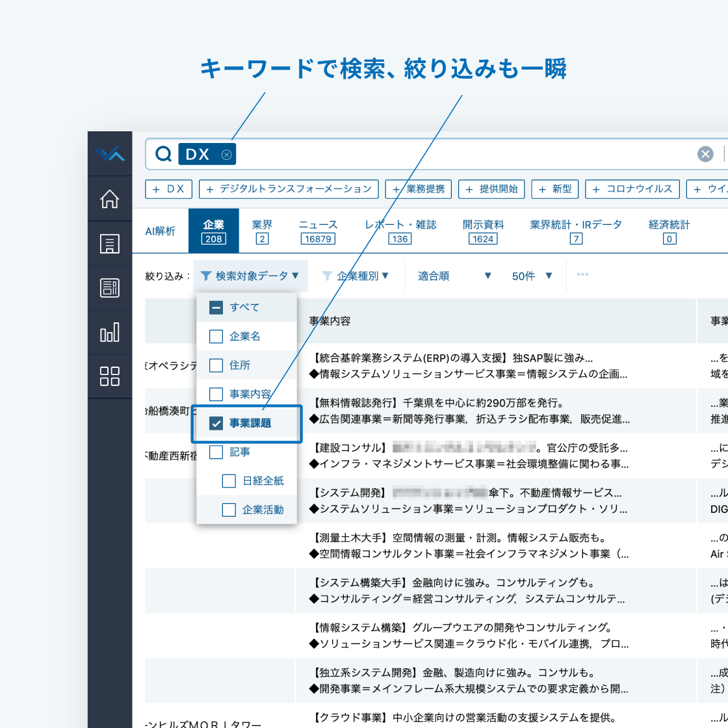Switch to the 開示資料 tab
This screenshot has height=728, width=728.
click(483, 231)
